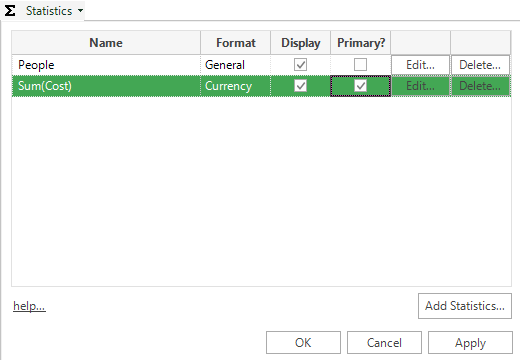
Task: Select the Sum(Cost) name cell
Action: pos(106,86)
